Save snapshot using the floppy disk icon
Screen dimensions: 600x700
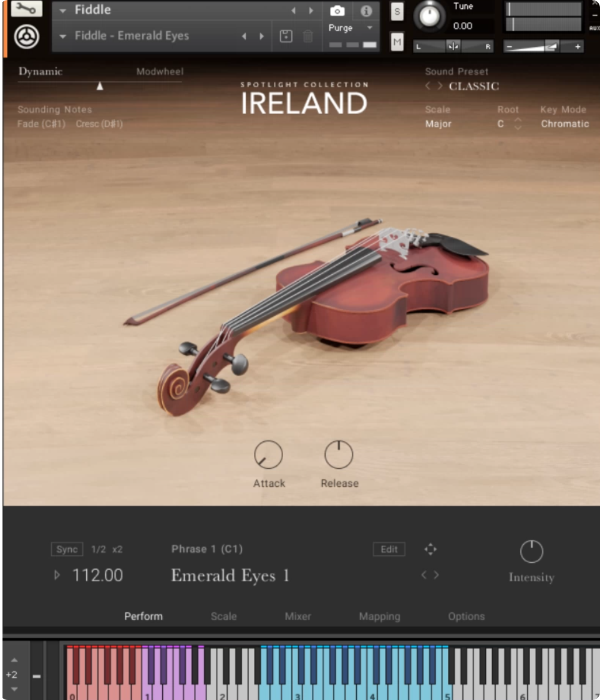pyautogui.click(x=286, y=36)
